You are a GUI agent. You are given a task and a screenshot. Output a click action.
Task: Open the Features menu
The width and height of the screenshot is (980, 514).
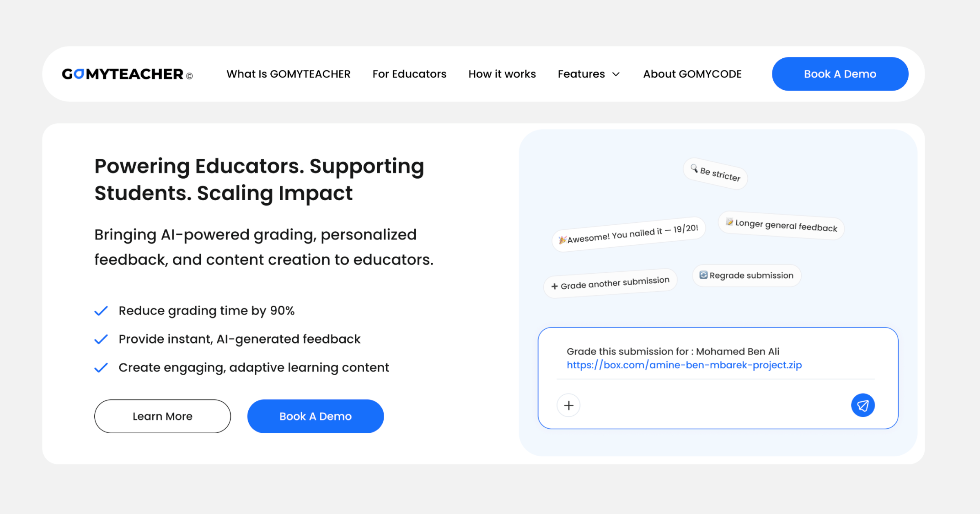tap(581, 74)
